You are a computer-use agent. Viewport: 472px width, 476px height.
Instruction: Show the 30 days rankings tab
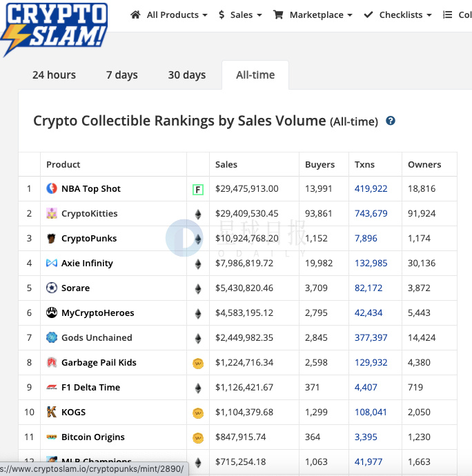187,75
